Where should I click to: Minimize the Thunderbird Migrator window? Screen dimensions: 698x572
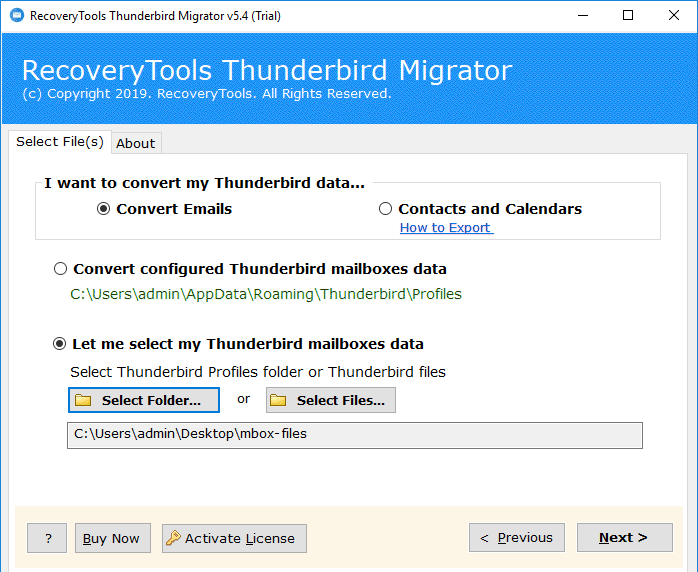coord(583,16)
